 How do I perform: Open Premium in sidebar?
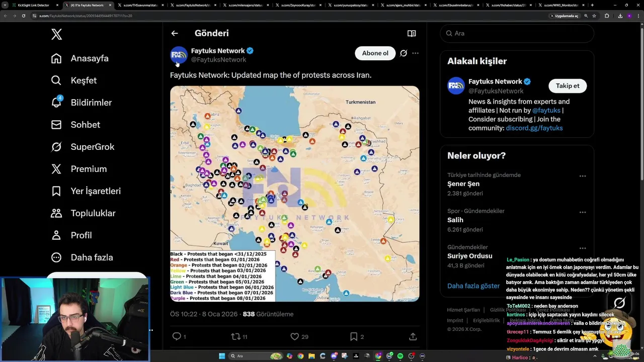click(79, 169)
